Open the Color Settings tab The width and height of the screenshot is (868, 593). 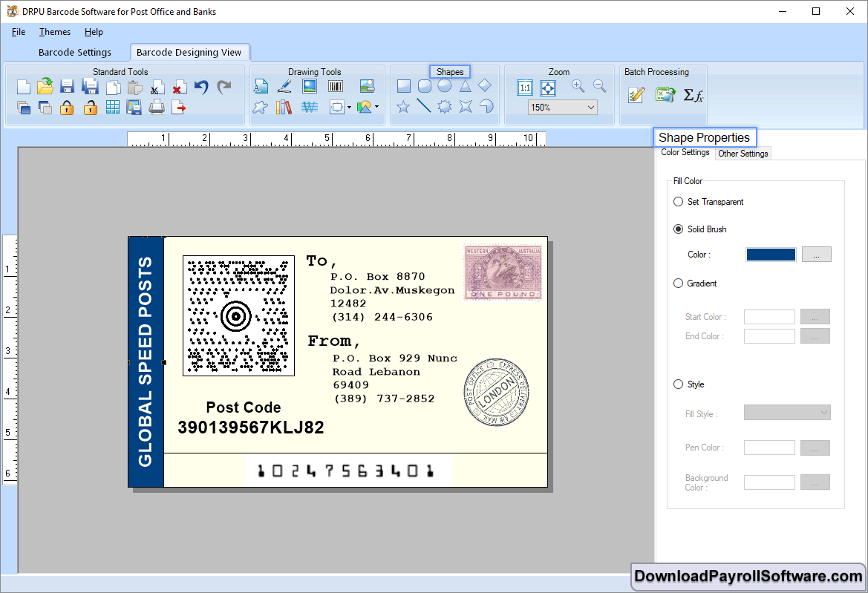point(685,152)
